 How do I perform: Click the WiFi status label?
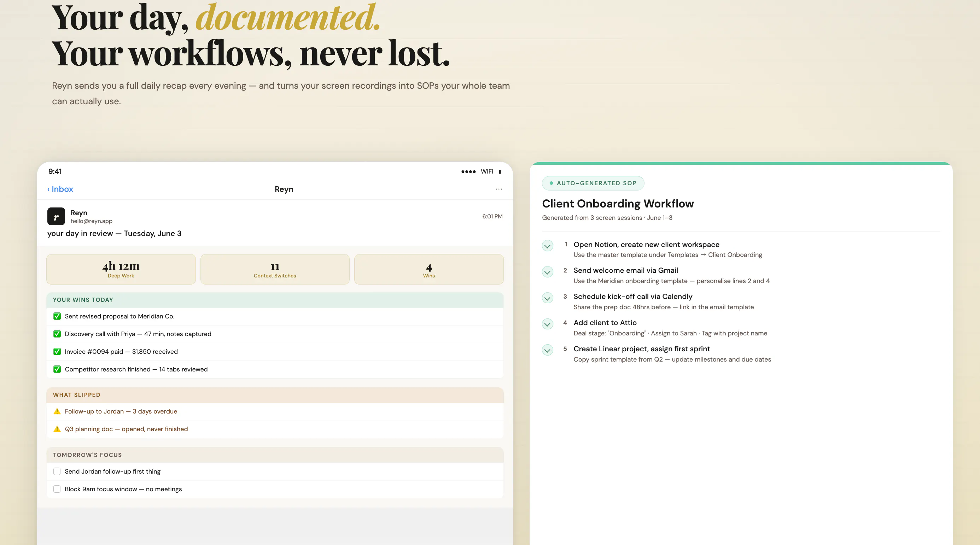point(486,171)
